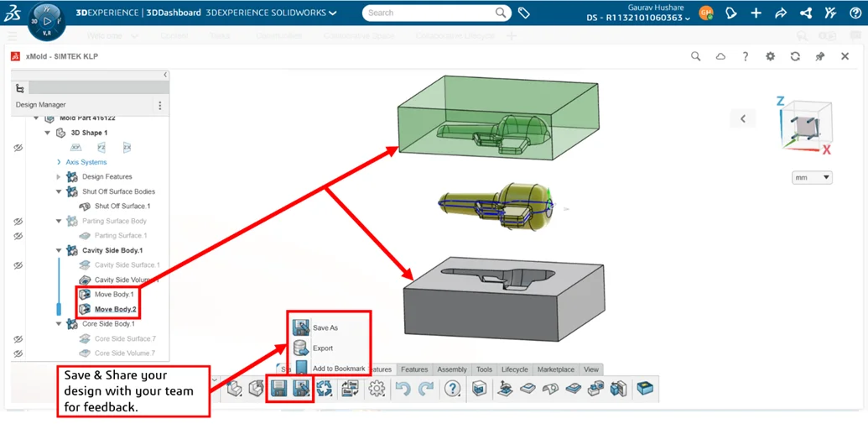Screen dimensions: 868x424
Task: Click the blue in-work bar handle beside Move Body.2
Action: tap(59, 309)
